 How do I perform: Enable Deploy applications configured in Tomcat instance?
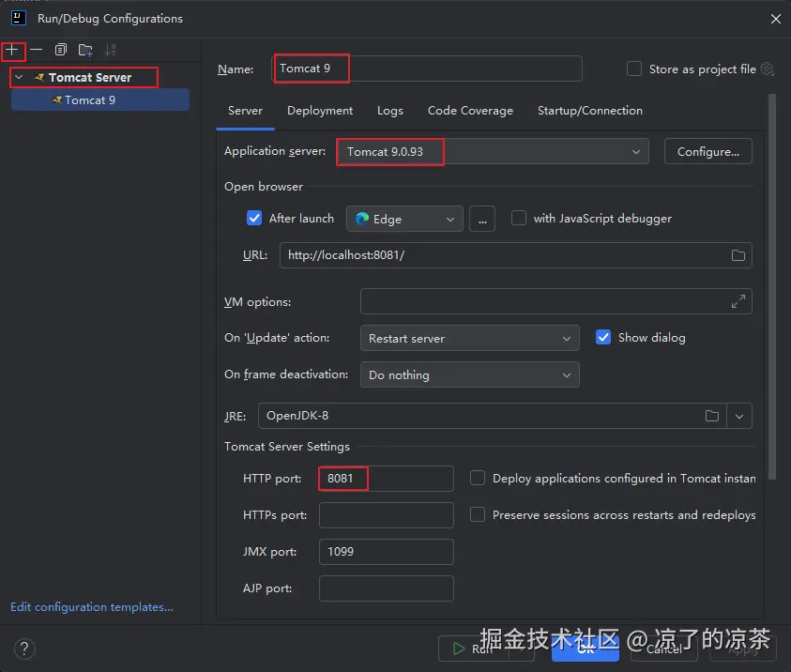(478, 478)
